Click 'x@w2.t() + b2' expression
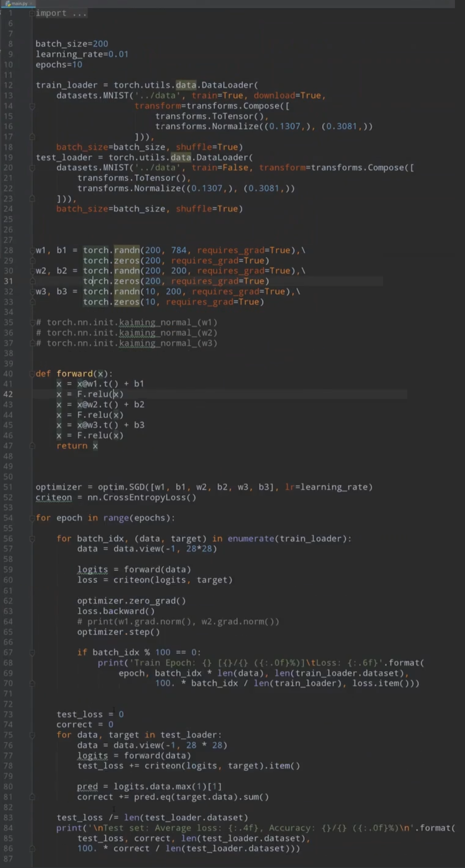 (x=110, y=405)
